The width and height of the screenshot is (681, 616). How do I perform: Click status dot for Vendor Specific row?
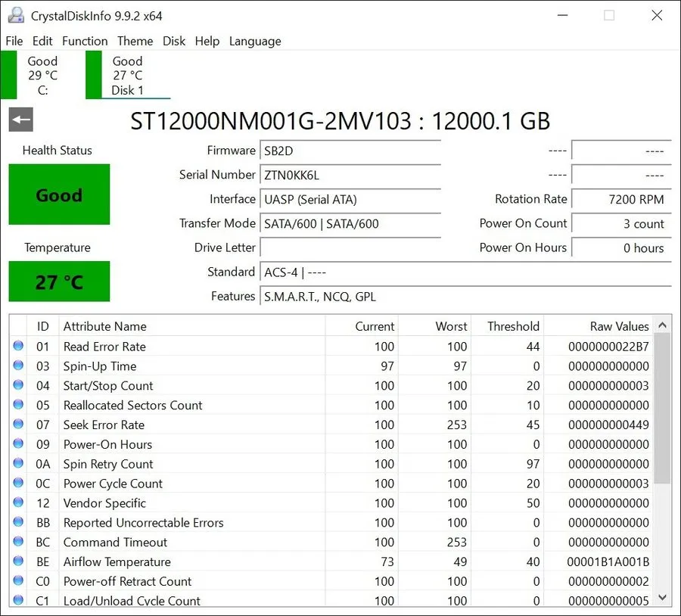18,502
